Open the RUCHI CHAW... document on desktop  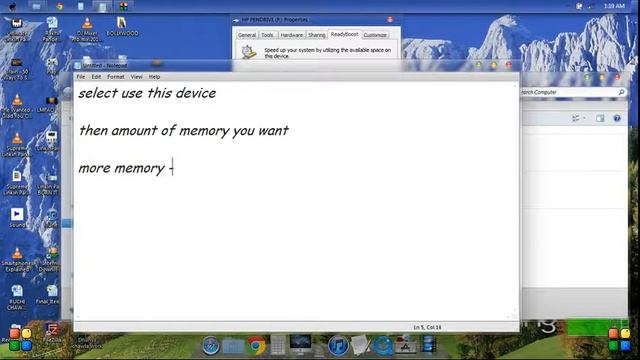17,298
